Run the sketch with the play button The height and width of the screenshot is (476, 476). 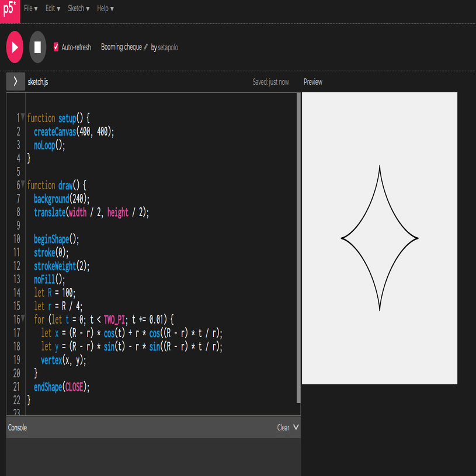15,47
